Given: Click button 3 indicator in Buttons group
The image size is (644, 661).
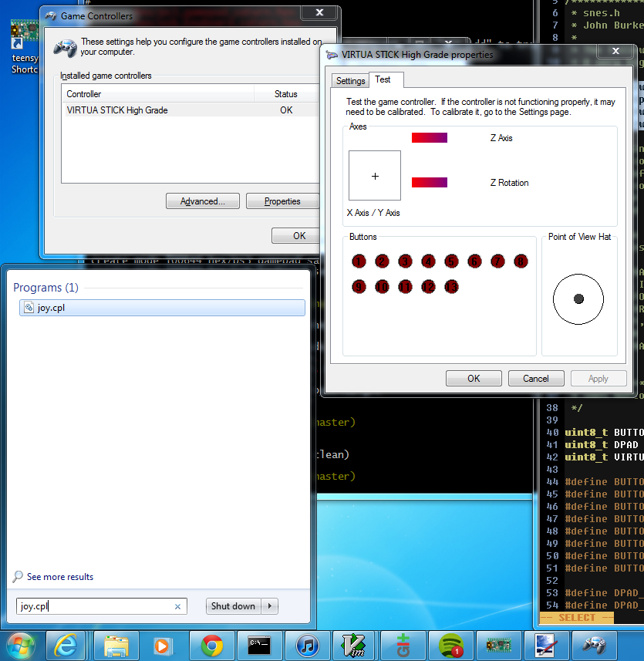Looking at the screenshot, I should (x=405, y=261).
